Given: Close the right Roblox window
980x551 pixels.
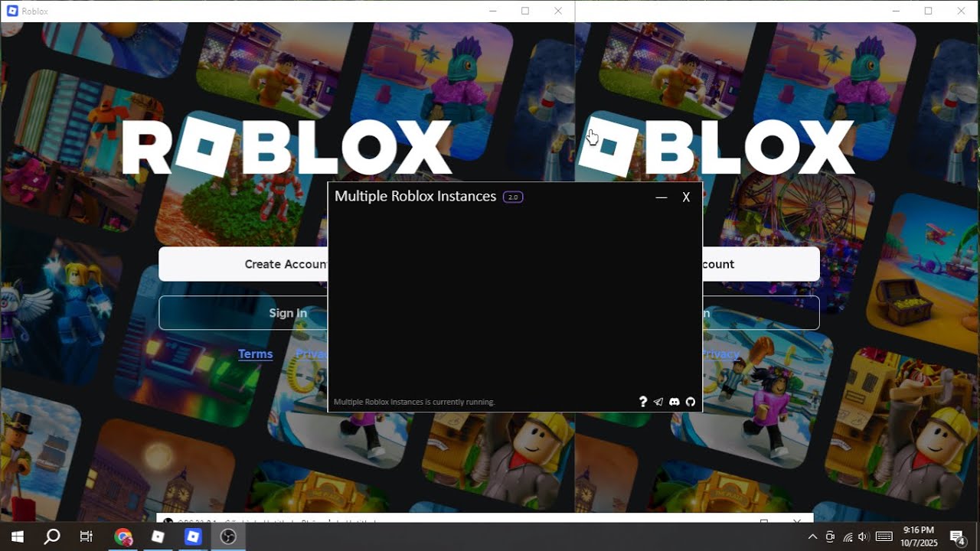Looking at the screenshot, I should coord(961,11).
